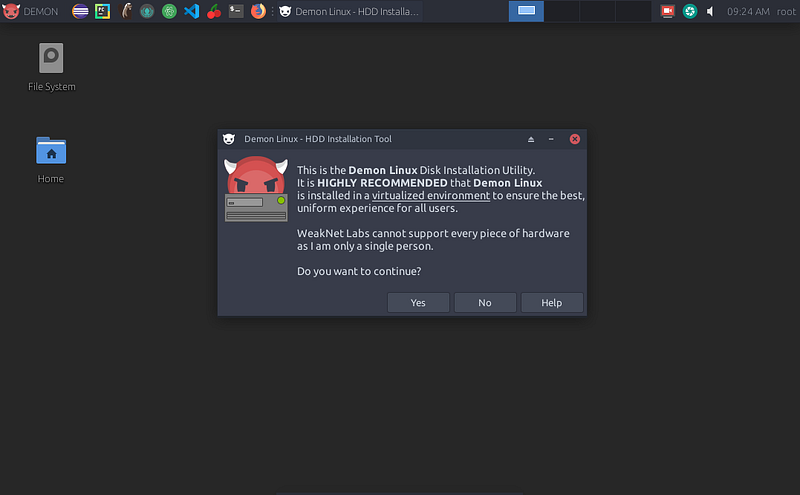The width and height of the screenshot is (800, 495).
Task: Click the dialog title "Demon Linux - HDD Installation Tool"
Action: (318, 139)
